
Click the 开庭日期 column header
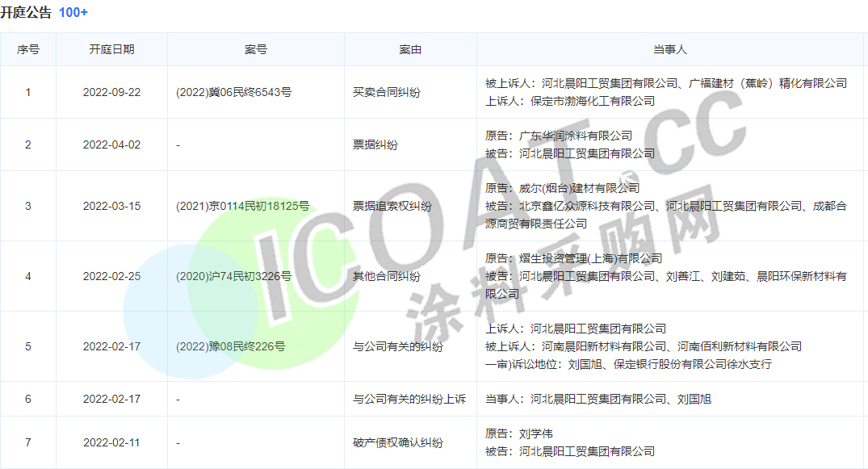[111, 49]
